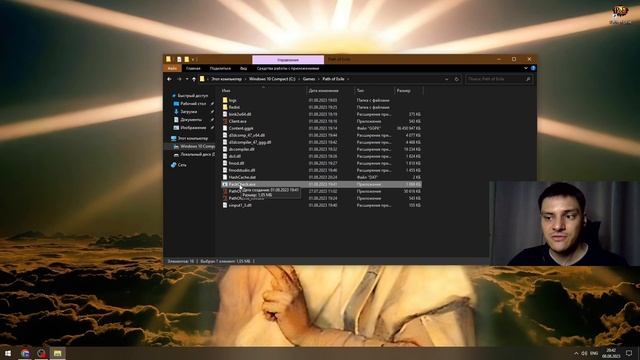Image resolution: width=640 pixels, height=360 pixels.
Task: Expand the ribbon with the chevron
Action: point(526,68)
